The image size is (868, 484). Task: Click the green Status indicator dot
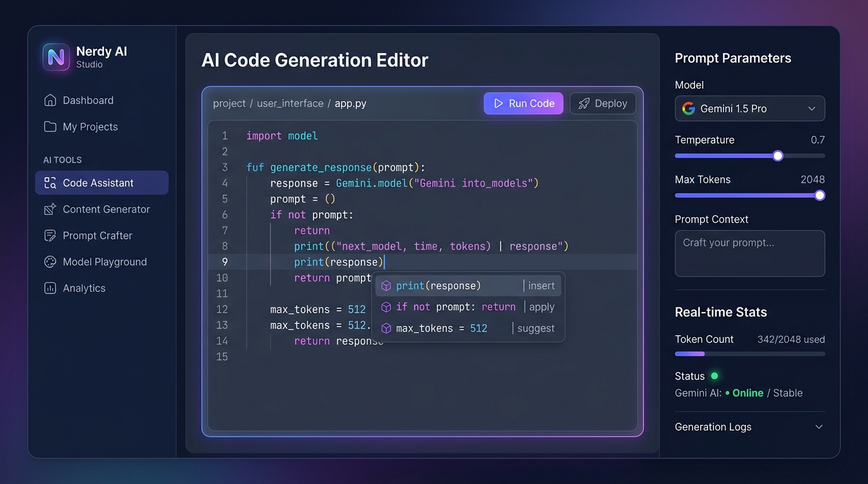click(715, 376)
